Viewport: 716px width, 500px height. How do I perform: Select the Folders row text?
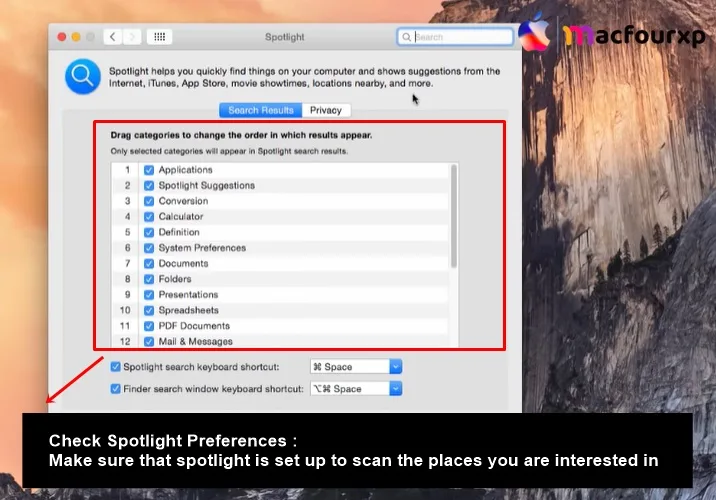click(175, 279)
